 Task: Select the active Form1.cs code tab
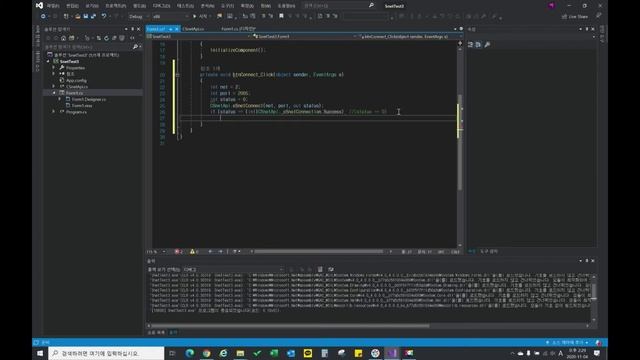pyautogui.click(x=157, y=29)
